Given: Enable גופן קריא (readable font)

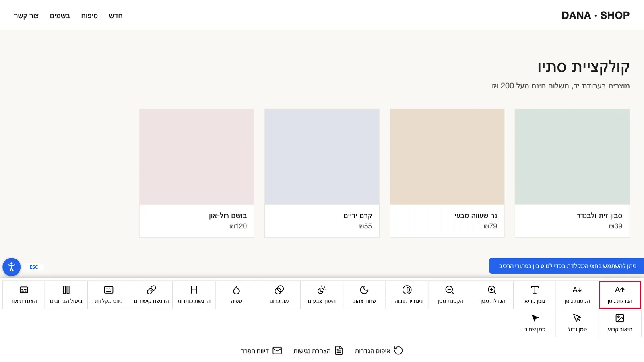Looking at the screenshot, I should click(x=535, y=295).
